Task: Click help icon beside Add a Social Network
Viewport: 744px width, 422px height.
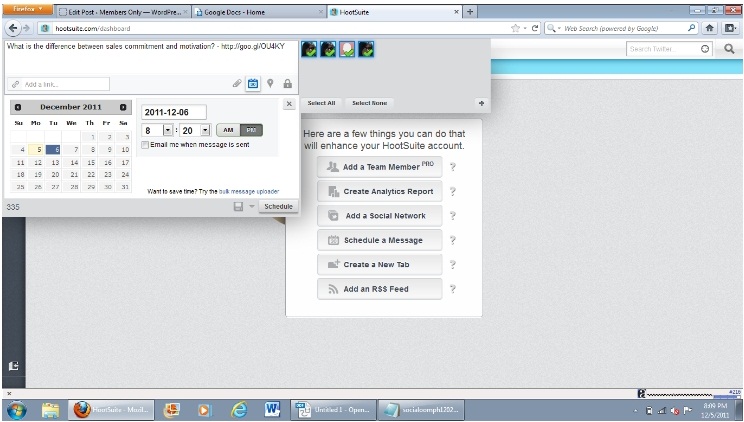Action: (x=453, y=216)
